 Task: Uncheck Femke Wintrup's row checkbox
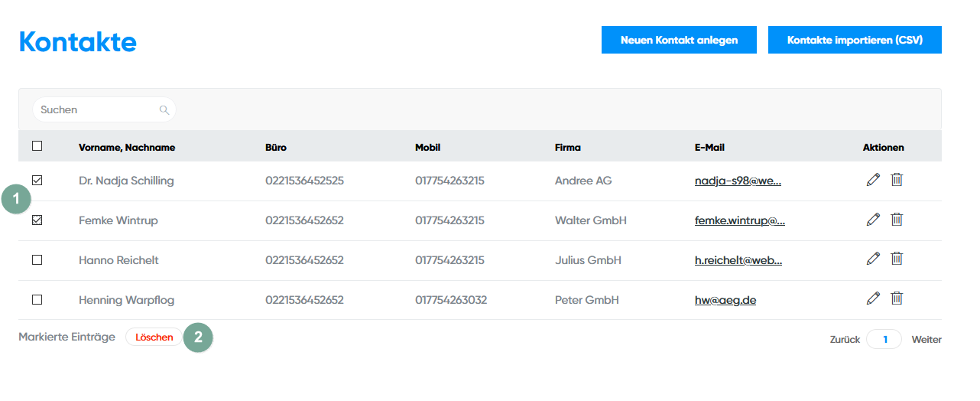(37, 220)
